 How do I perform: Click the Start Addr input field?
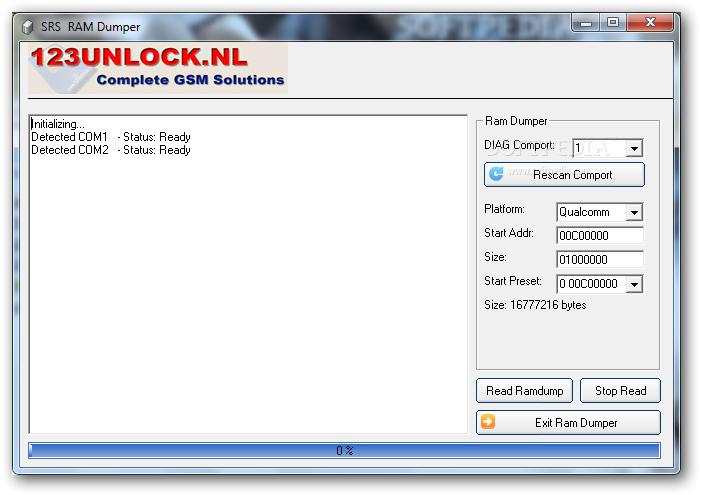click(600, 236)
